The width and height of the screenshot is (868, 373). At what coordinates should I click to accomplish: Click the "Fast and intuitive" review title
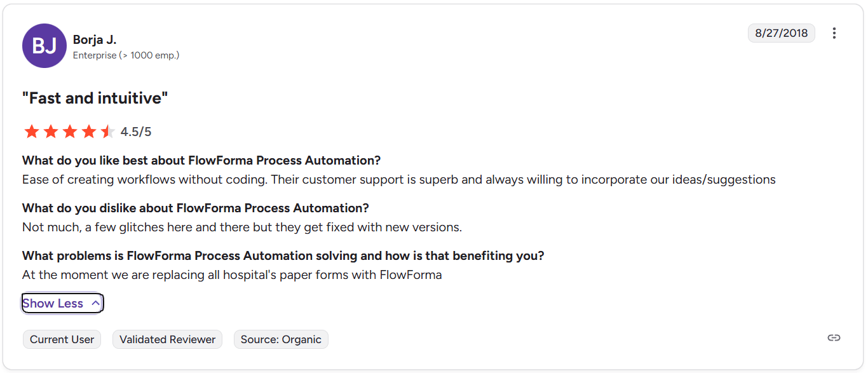(x=95, y=98)
